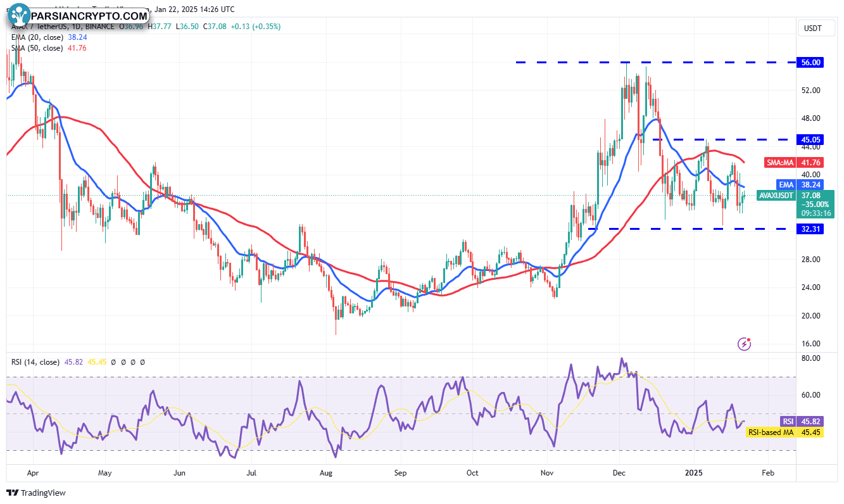Click the Nov label on time axis

point(547,473)
